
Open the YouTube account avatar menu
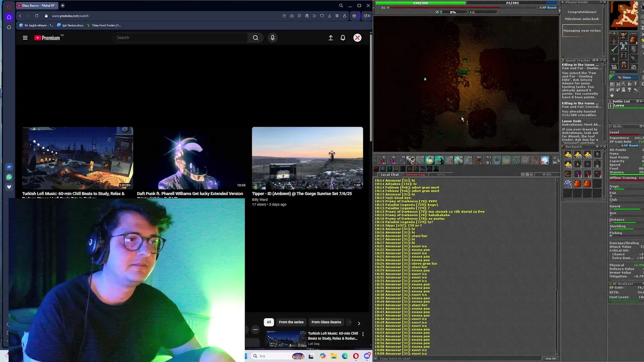[x=357, y=38]
